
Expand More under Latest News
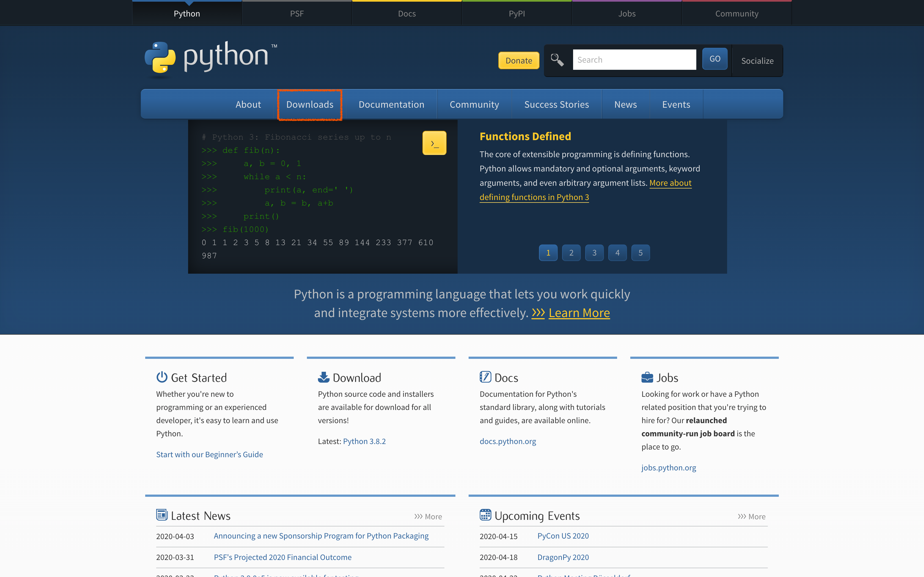point(428,516)
